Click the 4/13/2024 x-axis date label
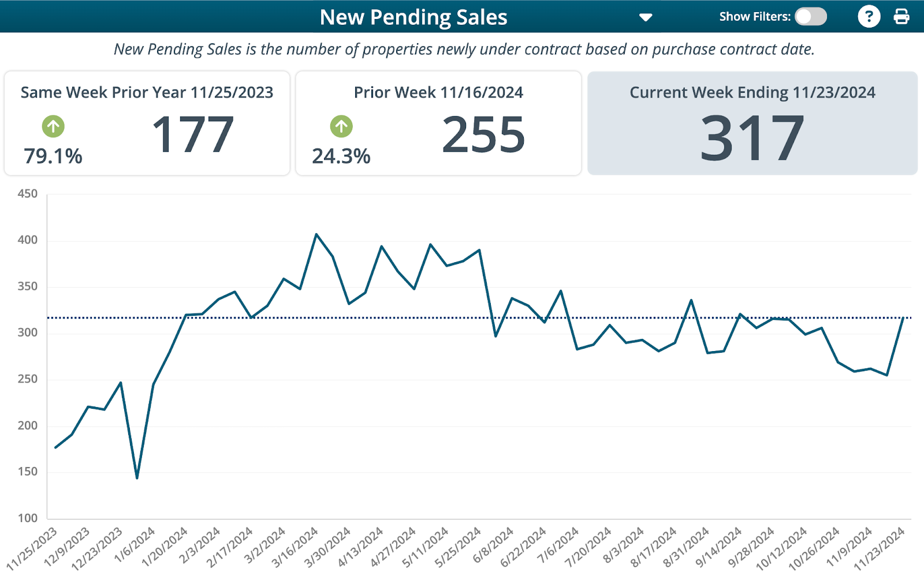Screen dimensions: 924x582 (361, 547)
